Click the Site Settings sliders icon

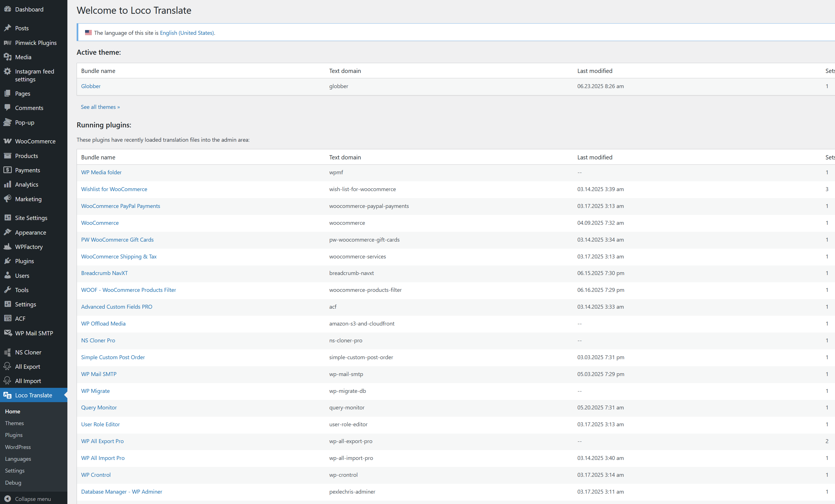point(8,218)
